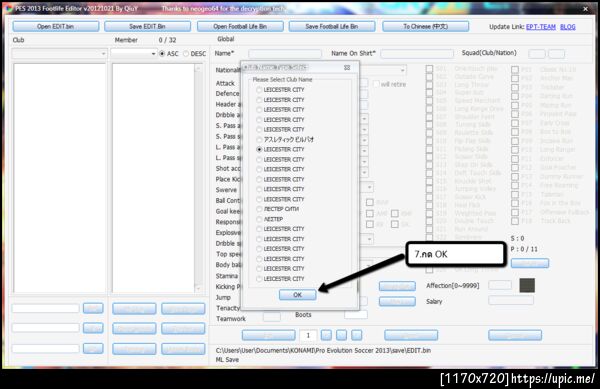Viewport: 600px width, 389px height.
Task: Select the Japanese katakana club name option
Action: coord(259,140)
